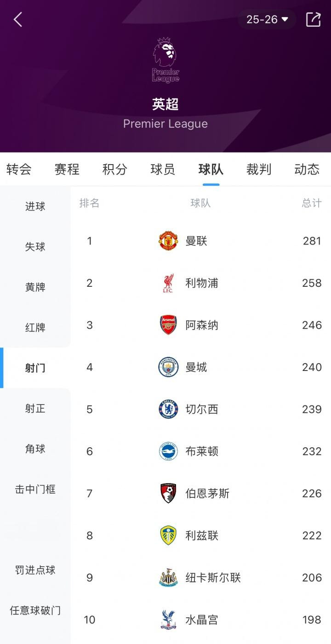Choose 射正 in the sidebar
This screenshot has height=644, width=331.
click(x=35, y=408)
